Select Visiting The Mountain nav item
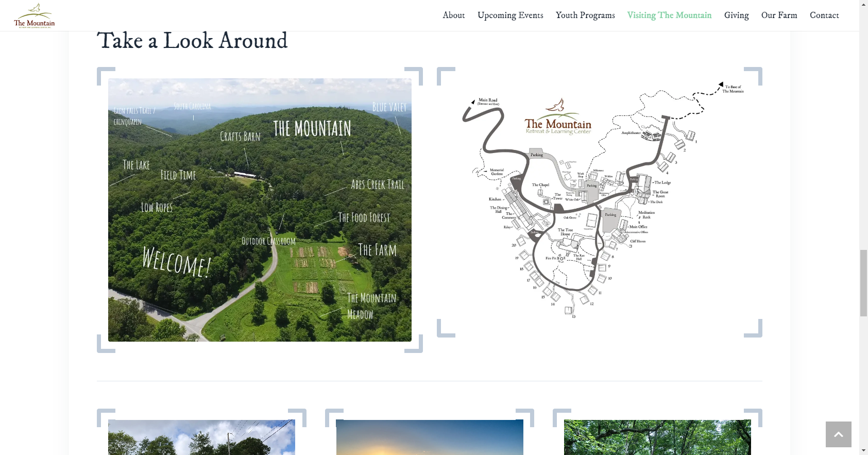Viewport: 868px width, 455px height. 669,15
